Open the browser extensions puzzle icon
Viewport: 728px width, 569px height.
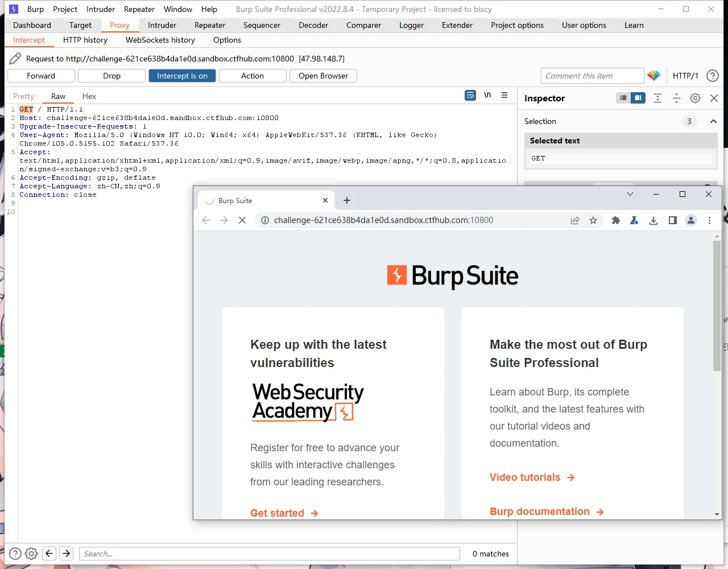615,220
